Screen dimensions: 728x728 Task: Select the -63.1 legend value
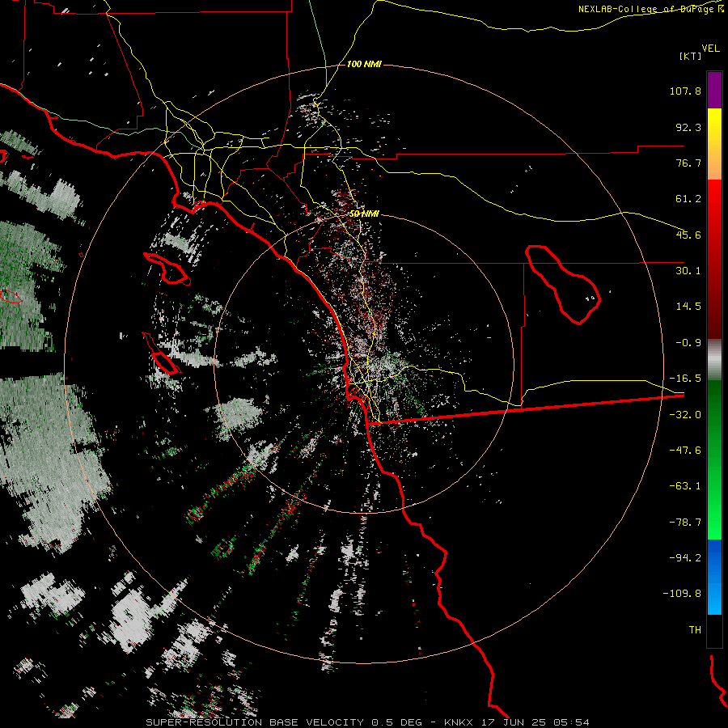[685, 486]
